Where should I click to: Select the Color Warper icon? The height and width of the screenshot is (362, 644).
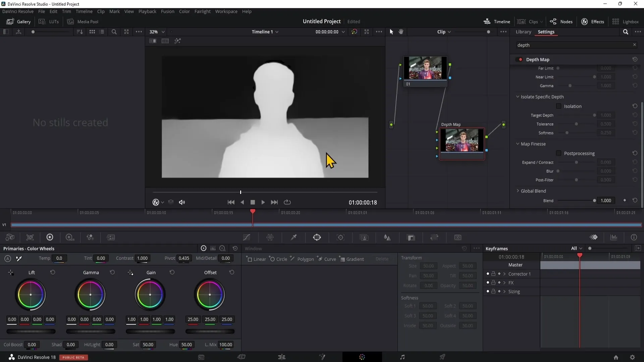270,238
